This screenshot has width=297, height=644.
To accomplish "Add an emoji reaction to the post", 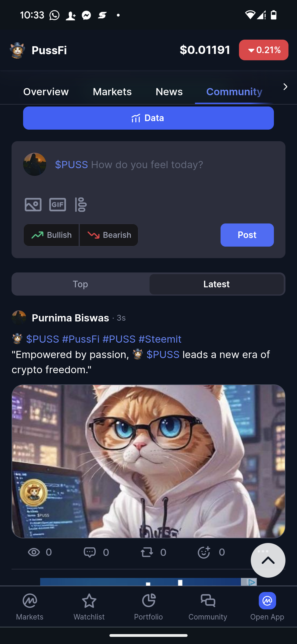I will click(204, 552).
